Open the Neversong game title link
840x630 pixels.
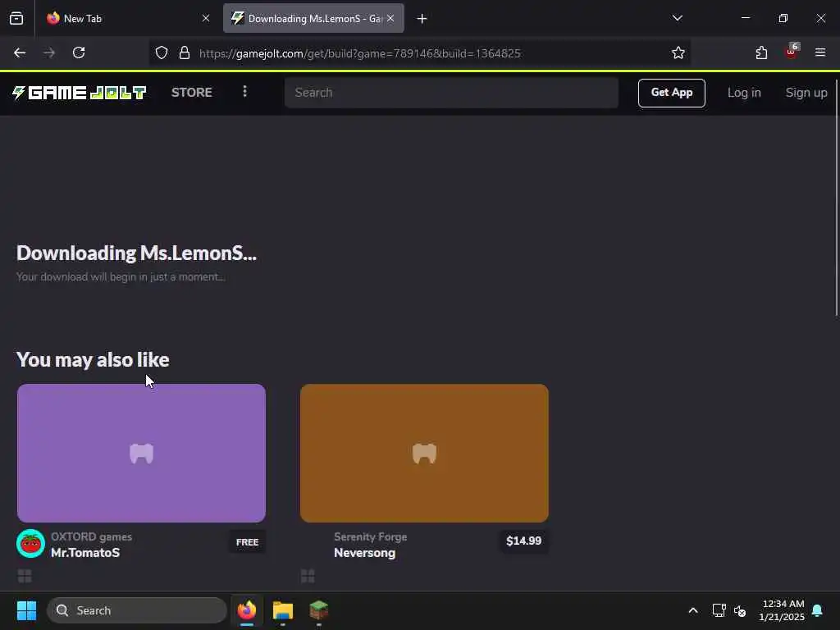pyautogui.click(x=364, y=552)
